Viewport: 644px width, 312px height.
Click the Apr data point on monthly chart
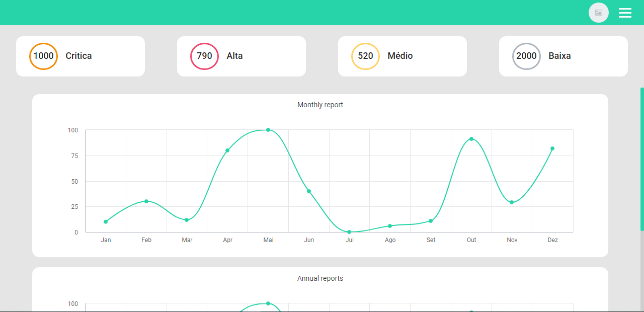tap(227, 150)
